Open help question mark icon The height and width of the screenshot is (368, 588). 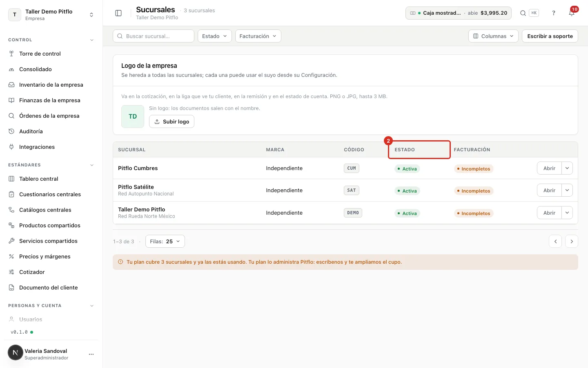pyautogui.click(x=554, y=13)
